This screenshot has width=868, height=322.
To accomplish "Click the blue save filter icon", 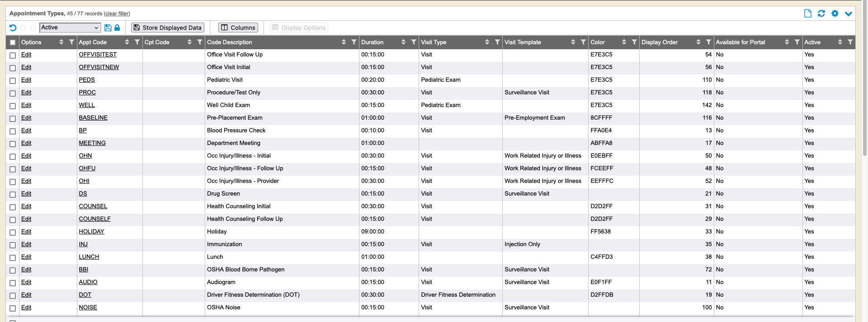I will click(x=108, y=28).
